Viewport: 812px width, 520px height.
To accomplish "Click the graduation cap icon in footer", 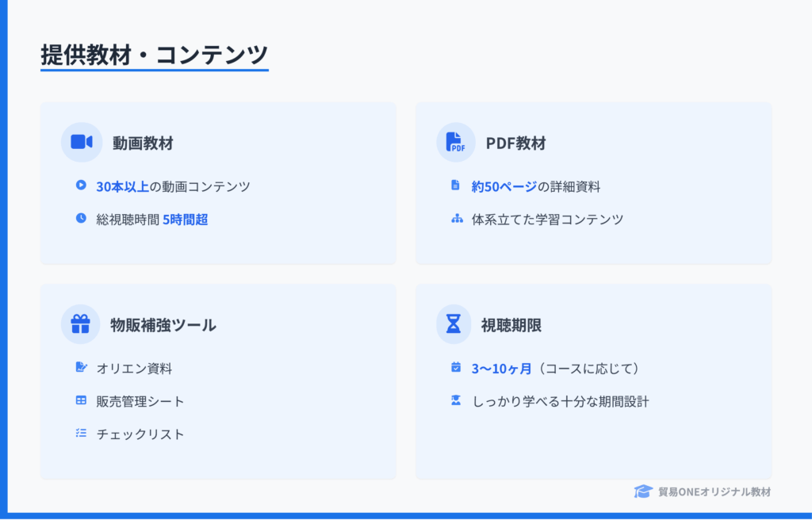I will 643,491.
